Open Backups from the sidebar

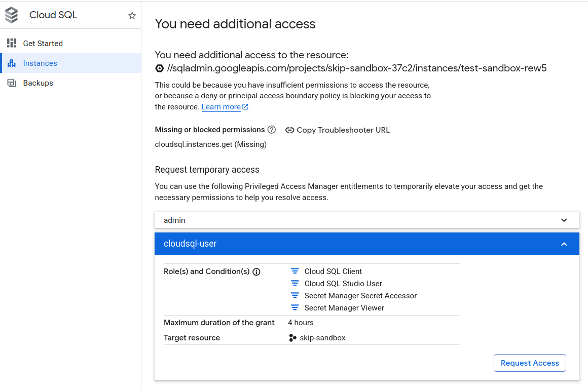click(38, 83)
